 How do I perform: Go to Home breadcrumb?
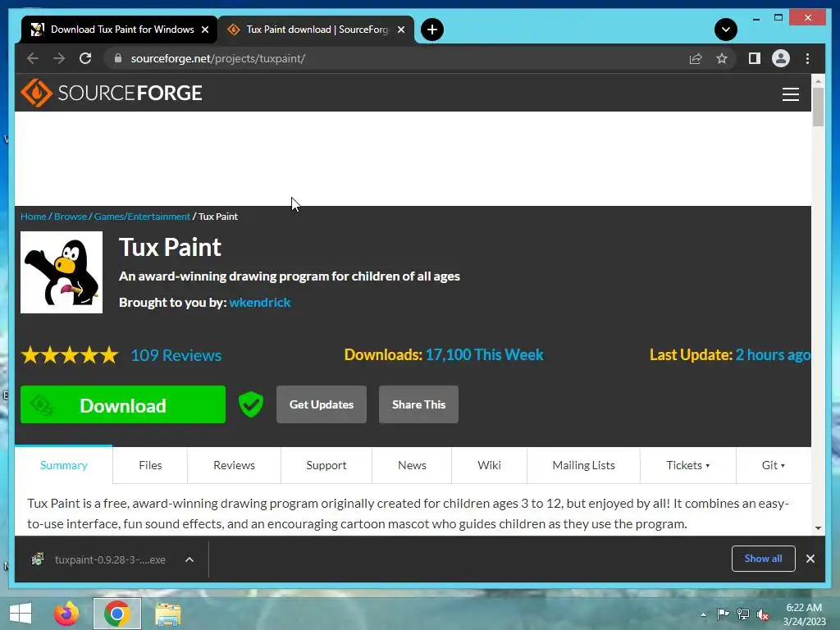pos(33,217)
